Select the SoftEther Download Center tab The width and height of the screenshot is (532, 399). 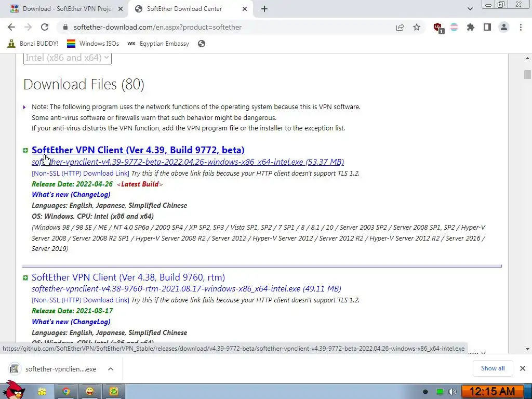click(x=190, y=9)
